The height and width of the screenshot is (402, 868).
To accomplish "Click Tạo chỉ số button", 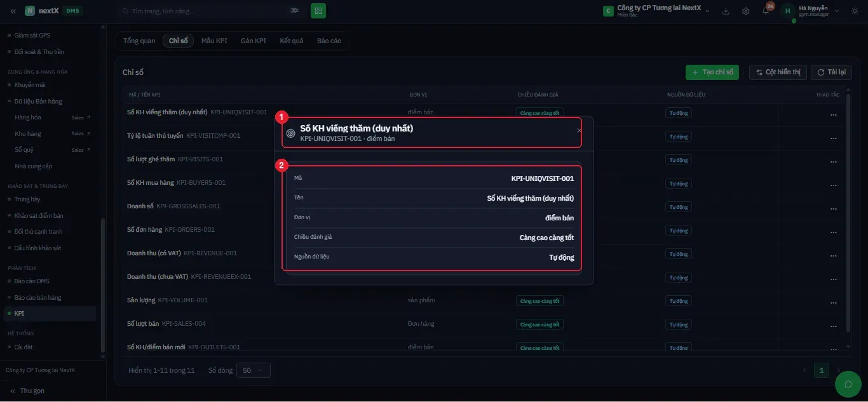I will pos(712,72).
